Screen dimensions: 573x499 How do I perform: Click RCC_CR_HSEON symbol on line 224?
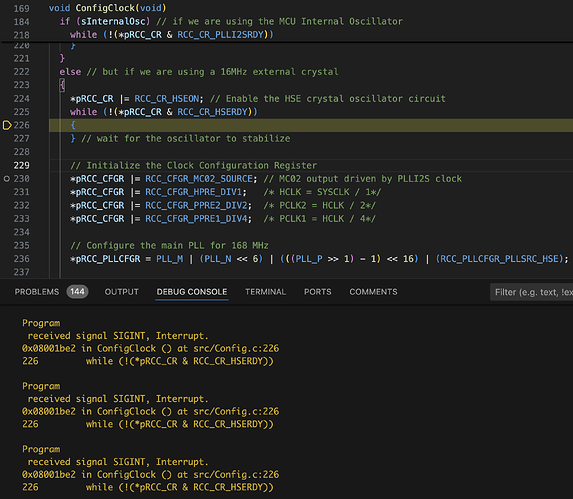166,99
